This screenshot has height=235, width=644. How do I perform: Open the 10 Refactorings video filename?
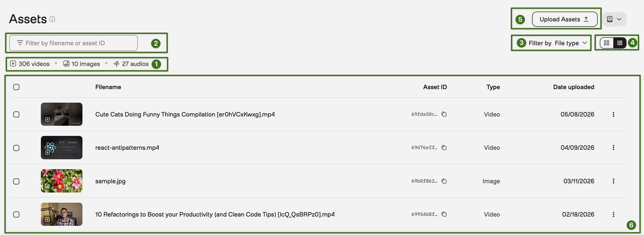coord(215,214)
